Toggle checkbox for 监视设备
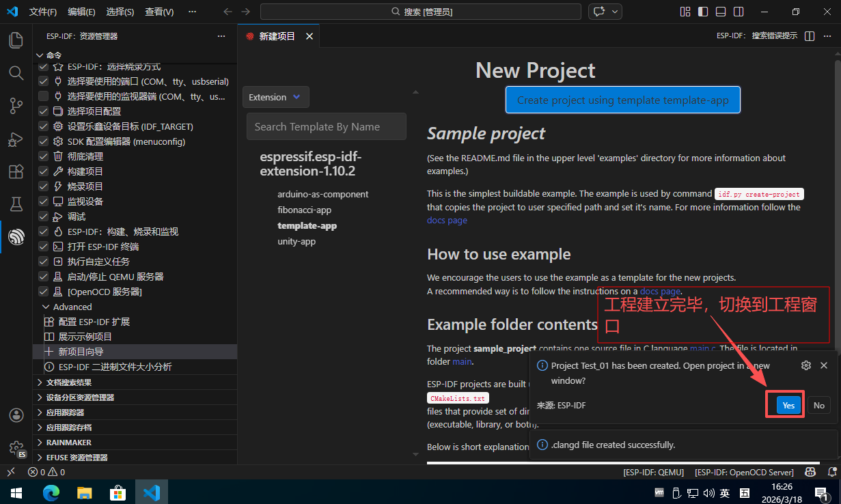Image resolution: width=841 pixels, height=504 pixels. (x=44, y=201)
